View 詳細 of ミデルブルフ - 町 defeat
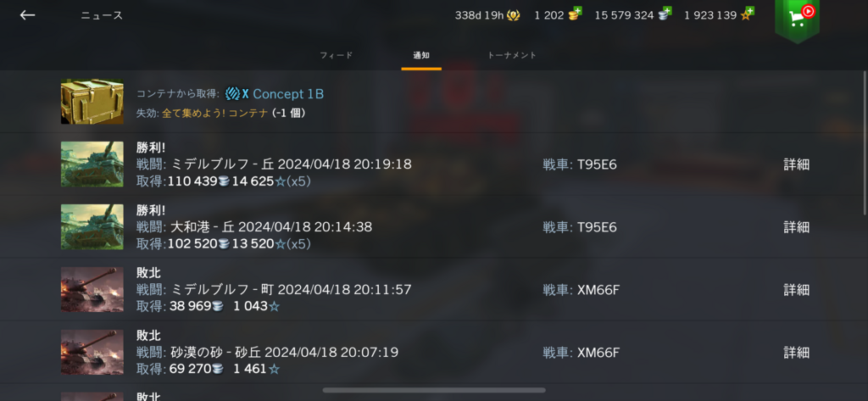This screenshot has width=868, height=401. click(796, 290)
